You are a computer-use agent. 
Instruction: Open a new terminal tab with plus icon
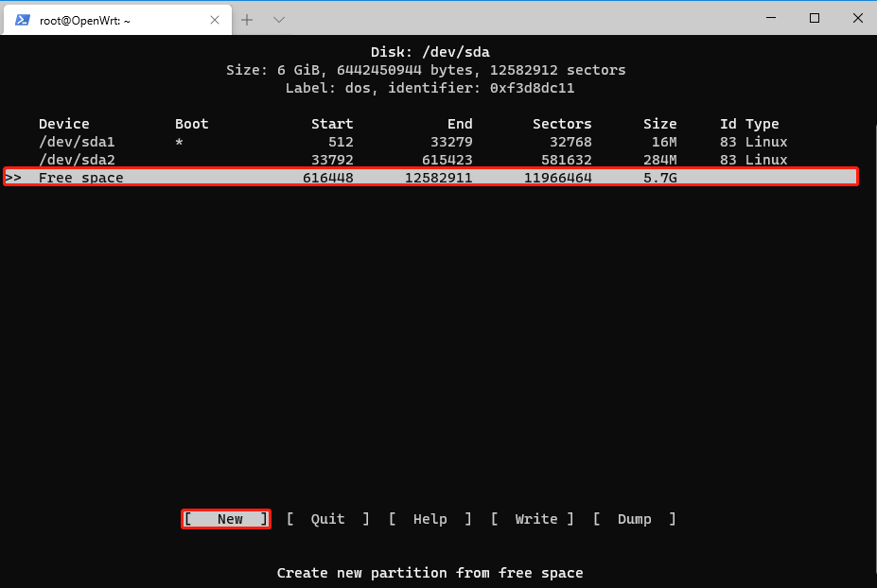click(x=247, y=20)
